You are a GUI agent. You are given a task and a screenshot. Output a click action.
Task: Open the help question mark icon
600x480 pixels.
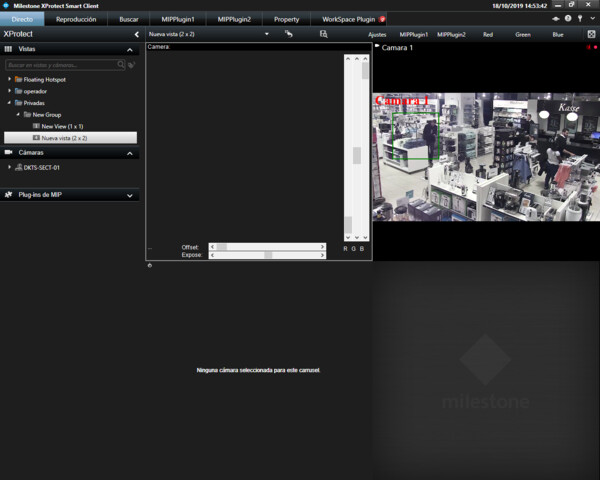(568, 19)
